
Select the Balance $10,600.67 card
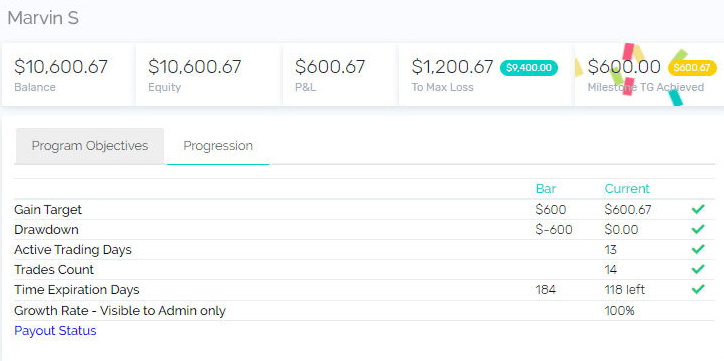68,75
